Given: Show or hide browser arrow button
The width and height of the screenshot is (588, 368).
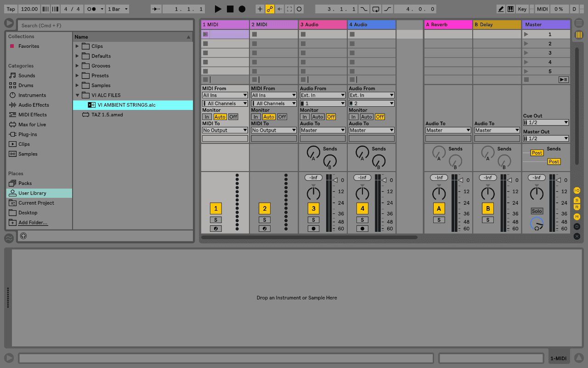Looking at the screenshot, I should pyautogui.click(x=9, y=23).
